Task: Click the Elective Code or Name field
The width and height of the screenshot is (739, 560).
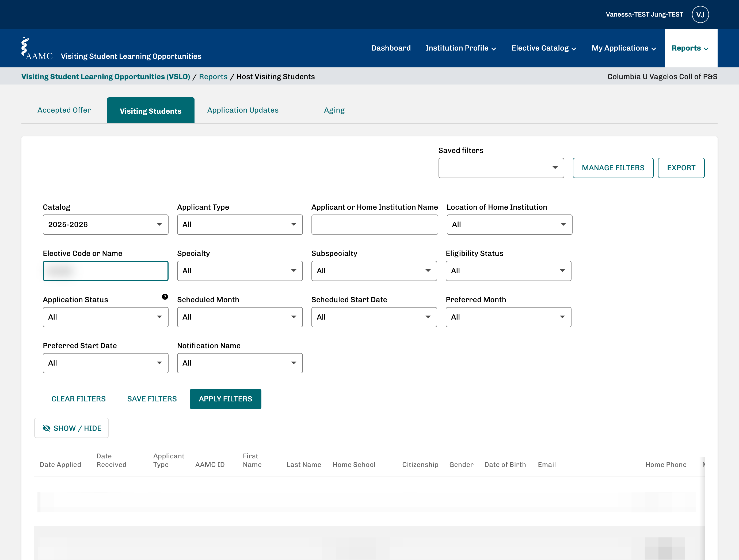Action: 106,271
